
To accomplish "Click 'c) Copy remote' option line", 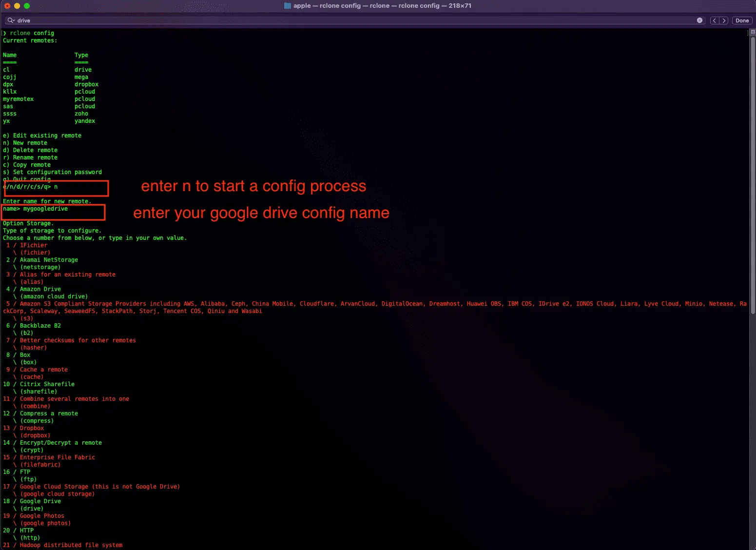I will tap(27, 165).
